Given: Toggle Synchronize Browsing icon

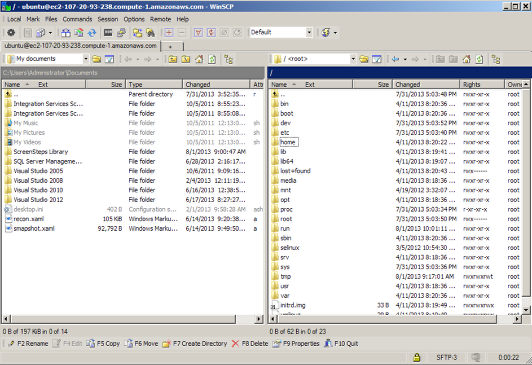Looking at the screenshot, I should 137,33.
